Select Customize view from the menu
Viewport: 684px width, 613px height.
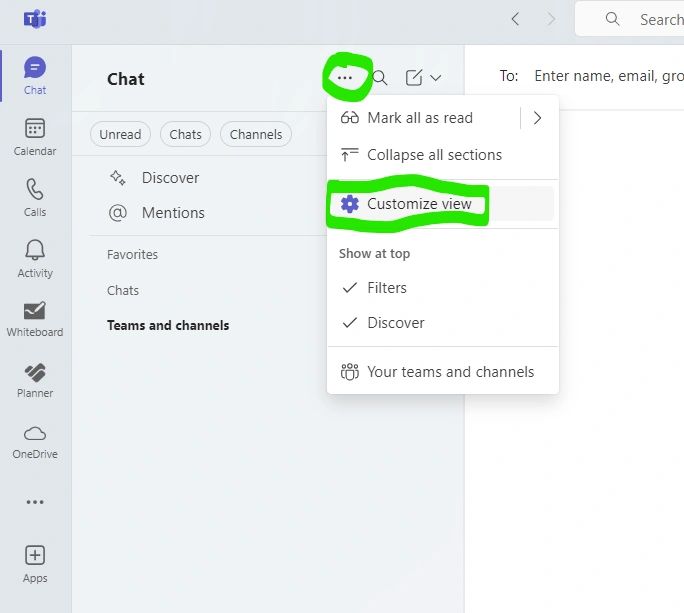[x=419, y=204]
